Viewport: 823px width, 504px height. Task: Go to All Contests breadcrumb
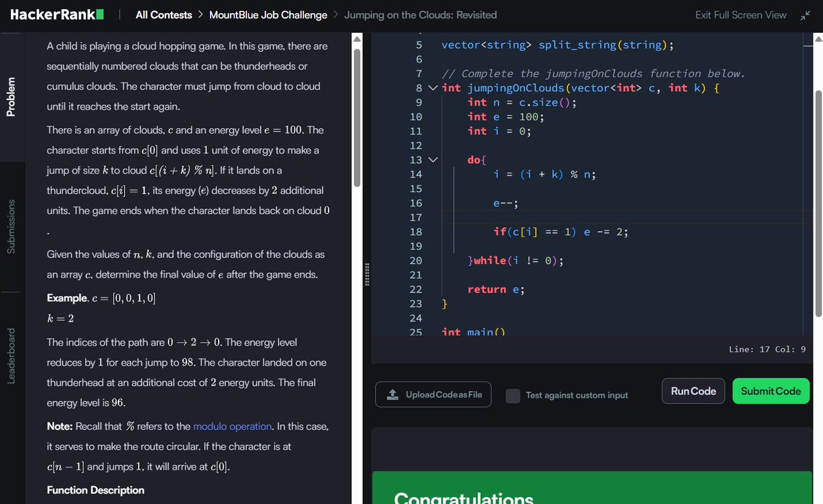[x=164, y=15]
